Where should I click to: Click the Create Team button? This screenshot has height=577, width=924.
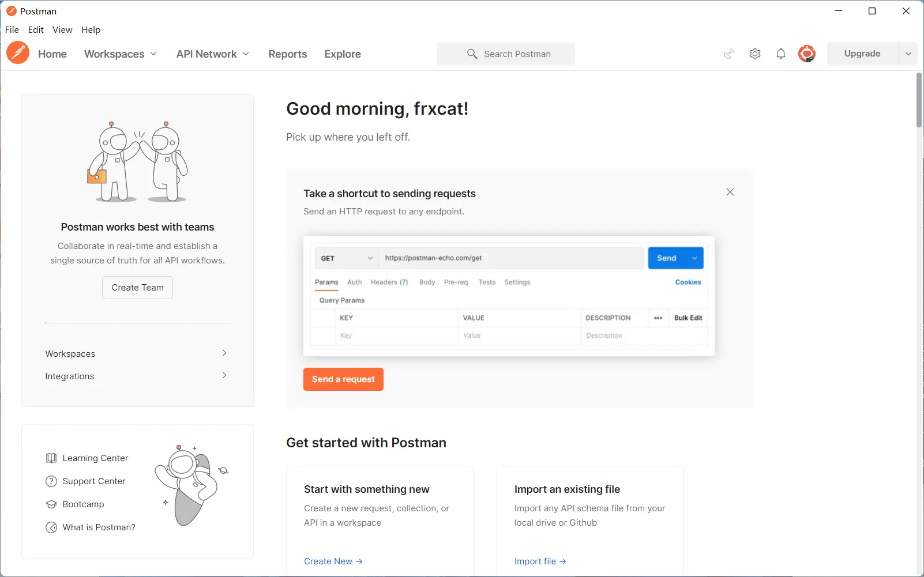137,288
